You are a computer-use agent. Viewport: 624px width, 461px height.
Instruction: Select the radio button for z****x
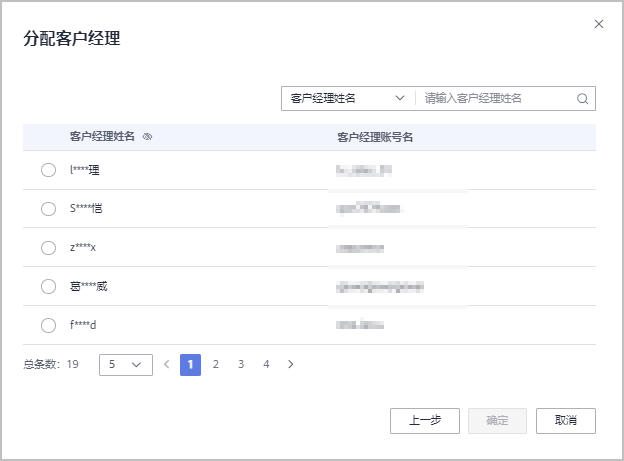[48, 248]
